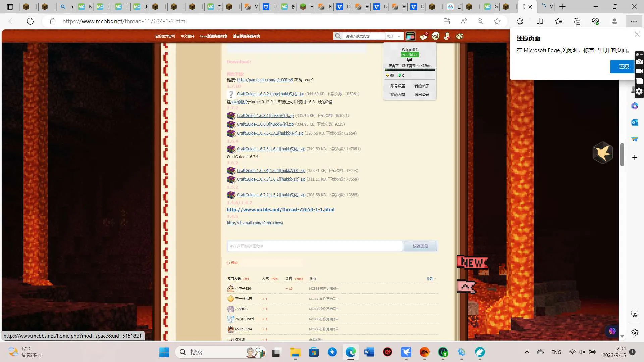Open thread-72654-1-1.html link
The height and width of the screenshot is (362, 644).
click(x=280, y=210)
